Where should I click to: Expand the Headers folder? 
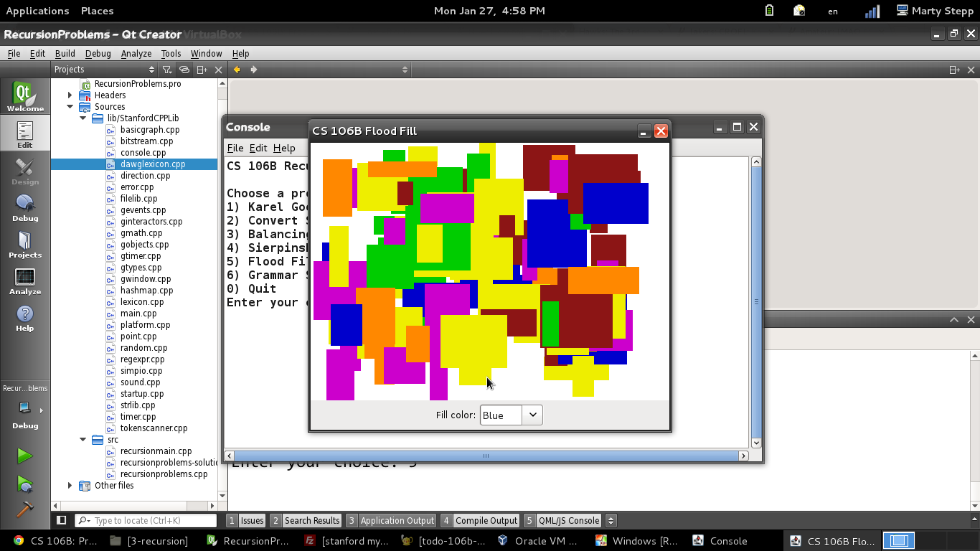(x=70, y=95)
